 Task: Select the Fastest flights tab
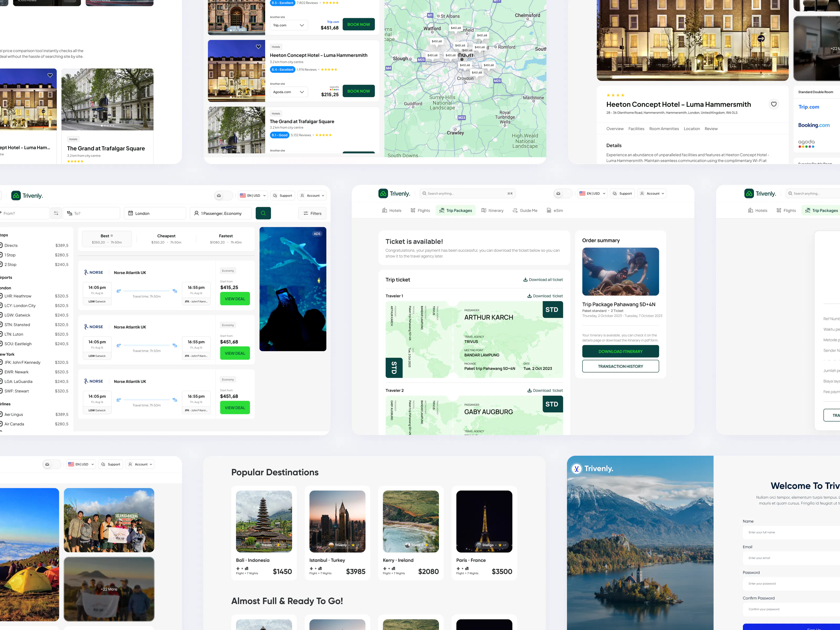225,239
